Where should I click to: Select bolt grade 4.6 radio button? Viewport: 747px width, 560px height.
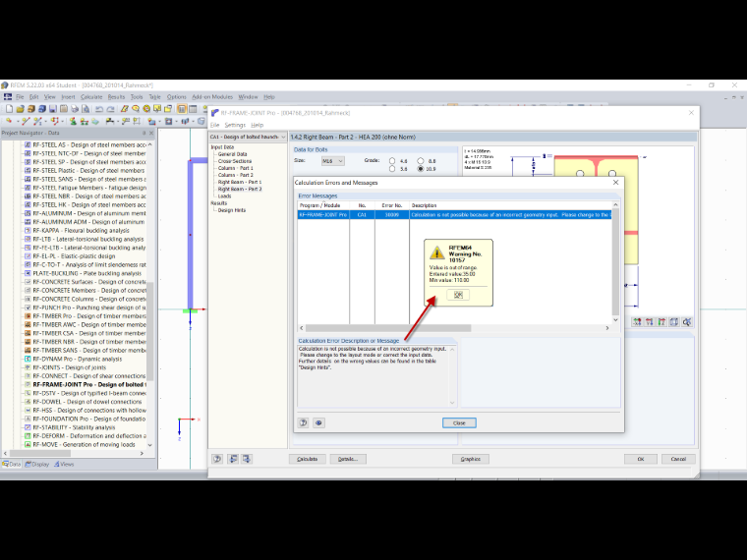point(392,161)
